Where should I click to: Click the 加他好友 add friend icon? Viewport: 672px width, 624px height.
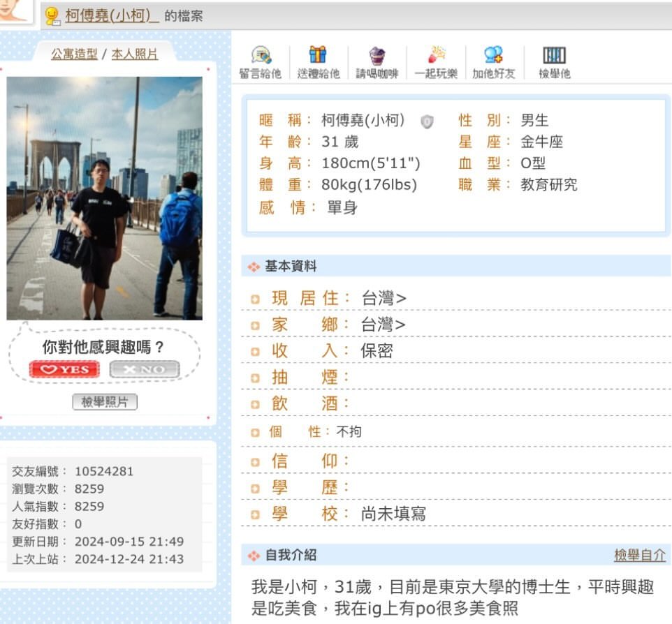pyautogui.click(x=493, y=55)
